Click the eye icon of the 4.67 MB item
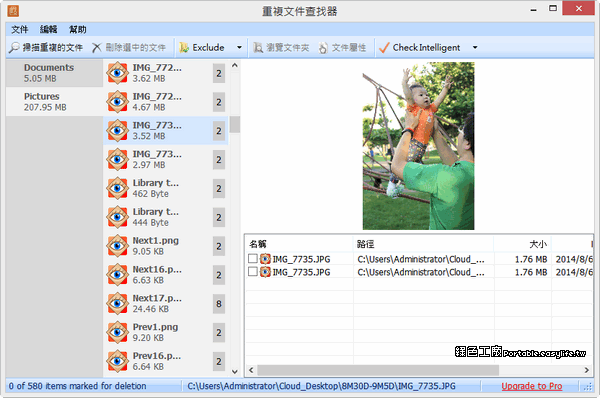Image resolution: width=600 pixels, height=398 pixels. pos(117,102)
